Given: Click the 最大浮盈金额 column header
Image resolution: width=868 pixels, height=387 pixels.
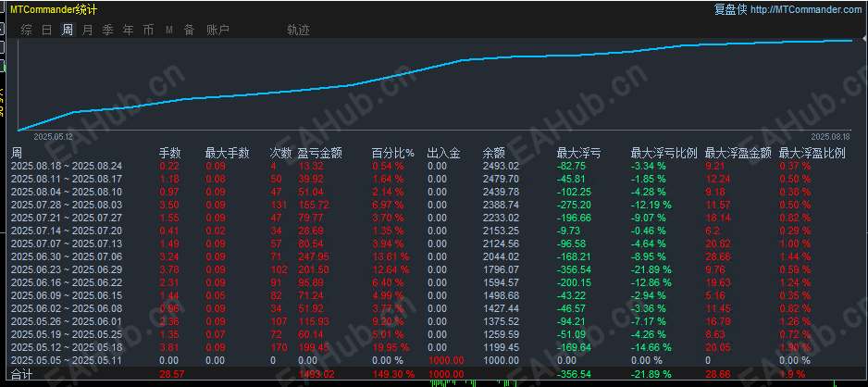Looking at the screenshot, I should click(x=738, y=154).
